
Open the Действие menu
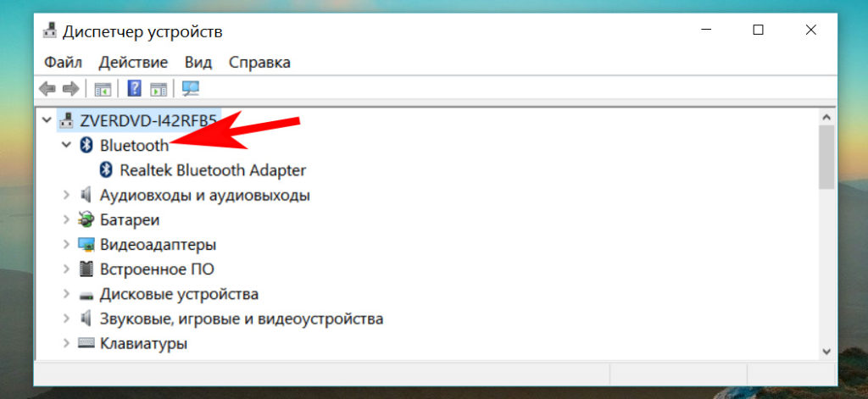(x=133, y=62)
